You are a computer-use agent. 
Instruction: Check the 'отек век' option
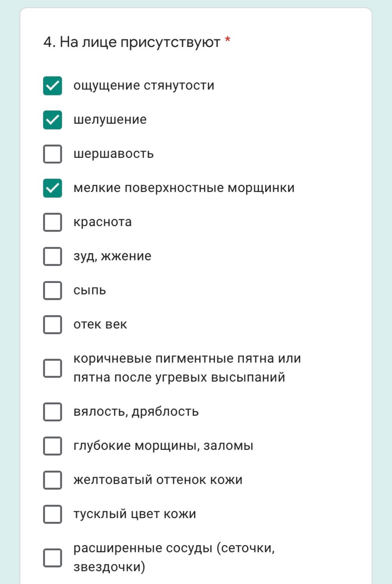(52, 325)
